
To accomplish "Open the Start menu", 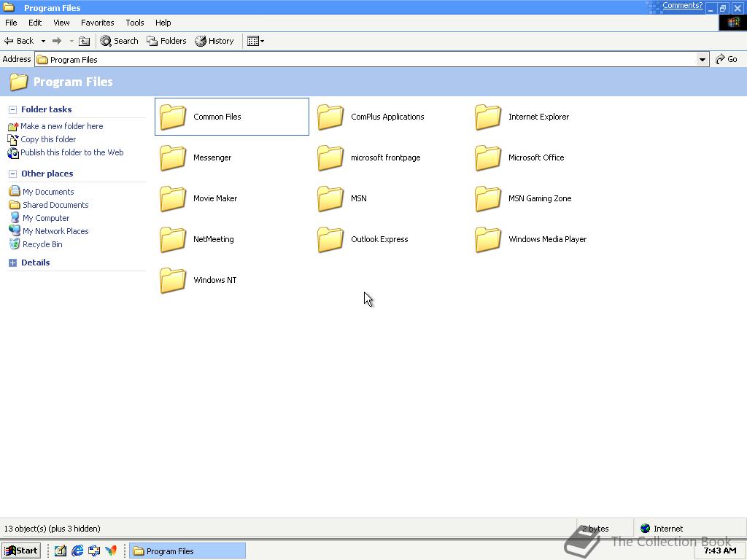I will (x=21, y=551).
